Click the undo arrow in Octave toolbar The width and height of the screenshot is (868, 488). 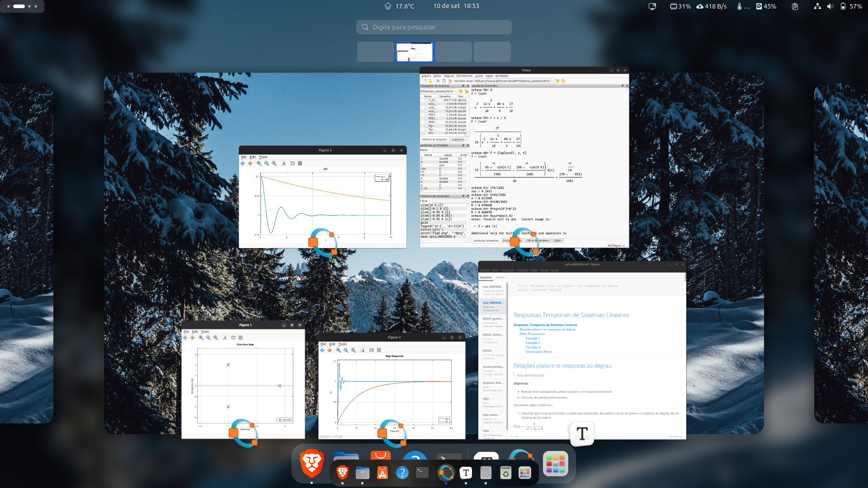(x=450, y=81)
